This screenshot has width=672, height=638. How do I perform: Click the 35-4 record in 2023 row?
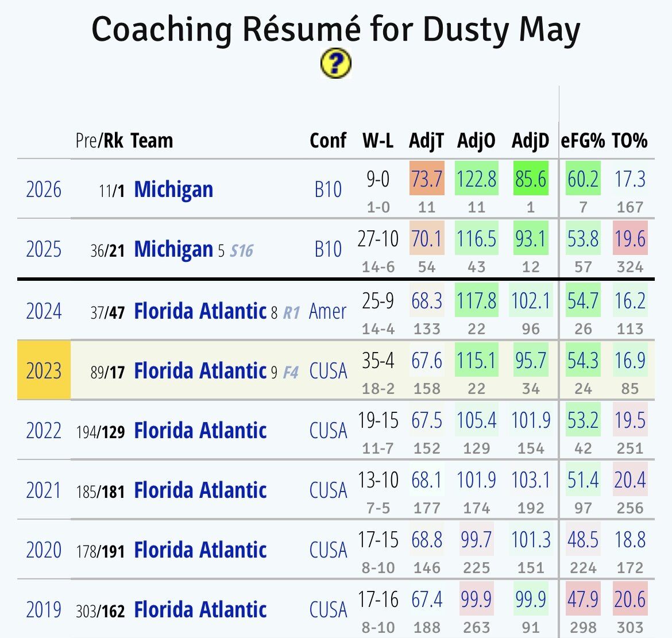[378, 361]
